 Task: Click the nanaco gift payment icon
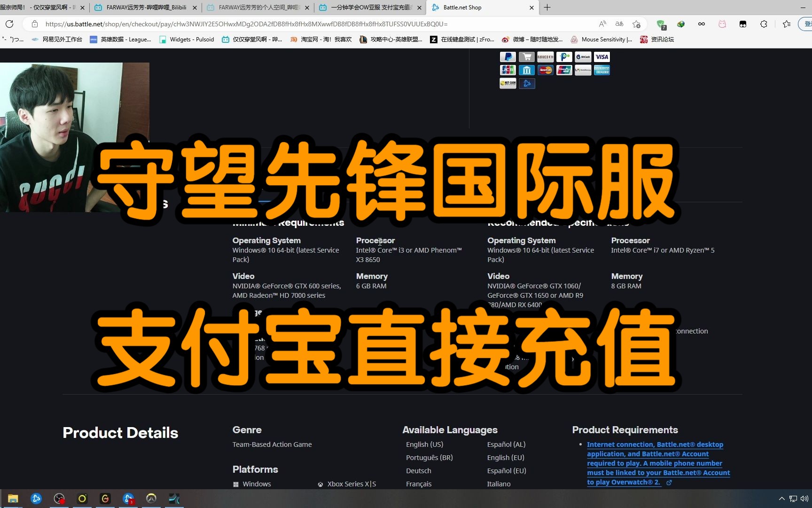point(545,57)
